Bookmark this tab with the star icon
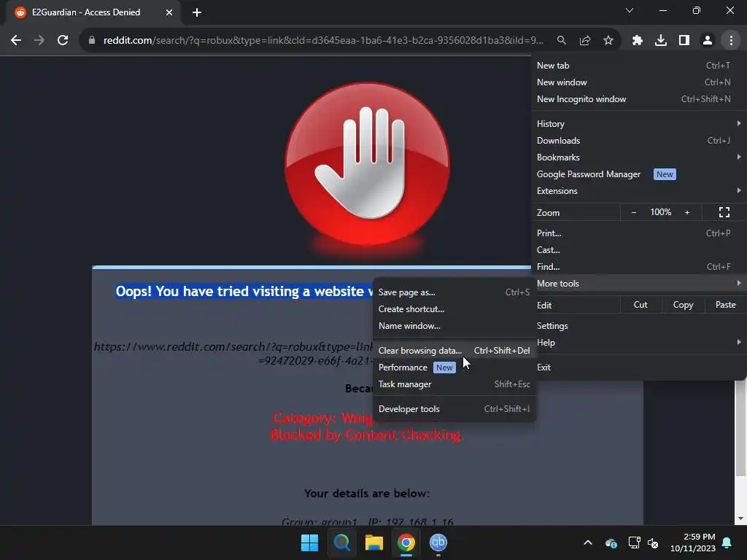Viewport: 747px width, 560px height. pos(608,41)
